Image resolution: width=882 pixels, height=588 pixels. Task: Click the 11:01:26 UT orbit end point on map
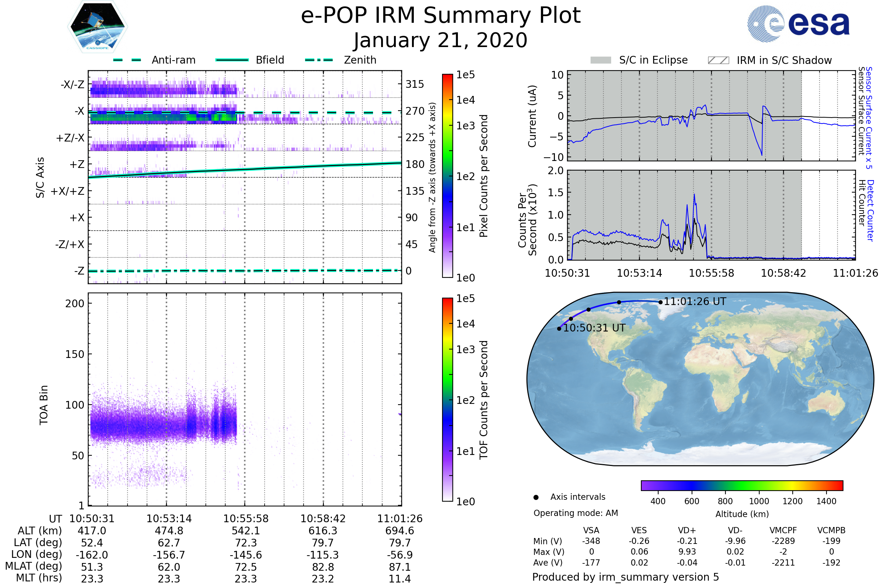click(660, 302)
